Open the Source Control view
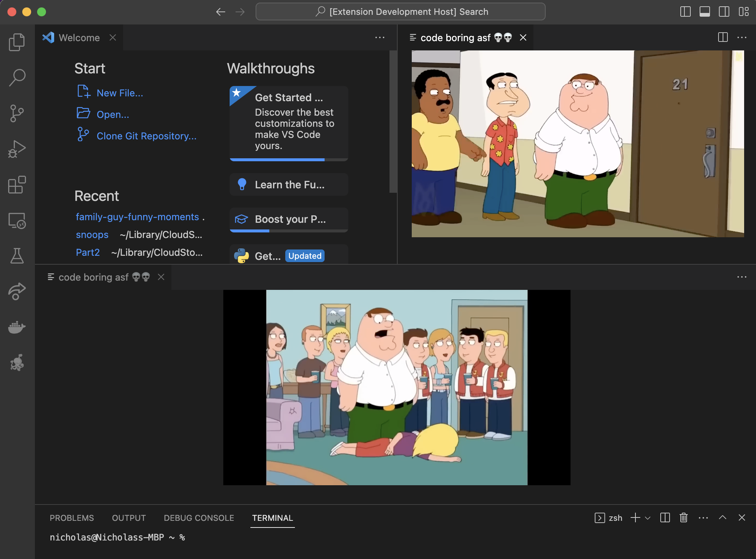Viewport: 756px width, 559px height. [16, 113]
